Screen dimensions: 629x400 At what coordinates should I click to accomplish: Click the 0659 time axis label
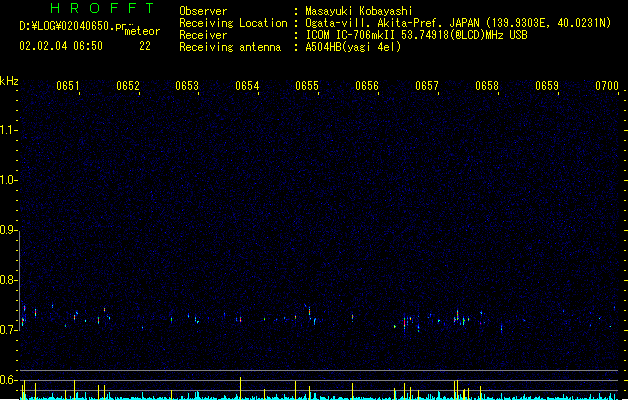[547, 85]
